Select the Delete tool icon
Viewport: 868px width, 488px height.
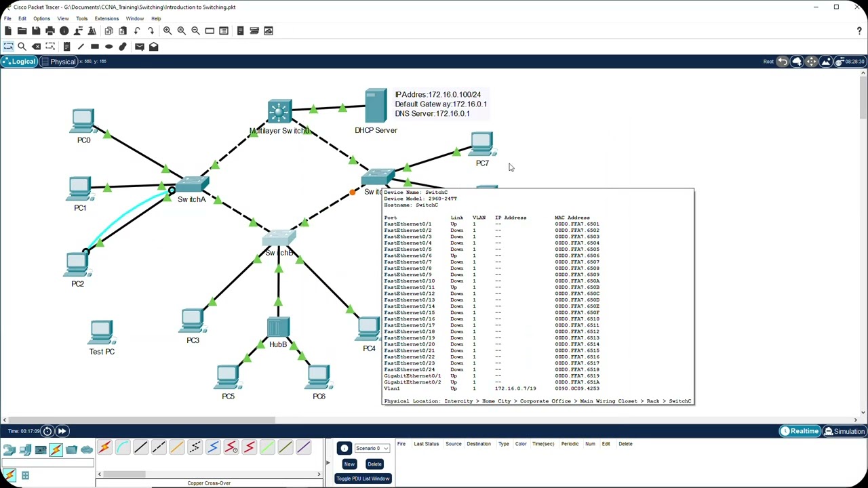pos(36,47)
